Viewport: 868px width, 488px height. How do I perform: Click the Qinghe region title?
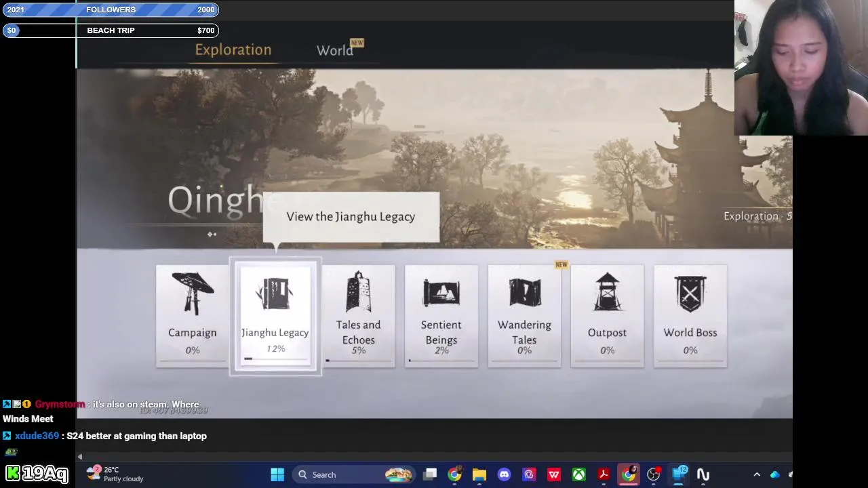tap(216, 201)
